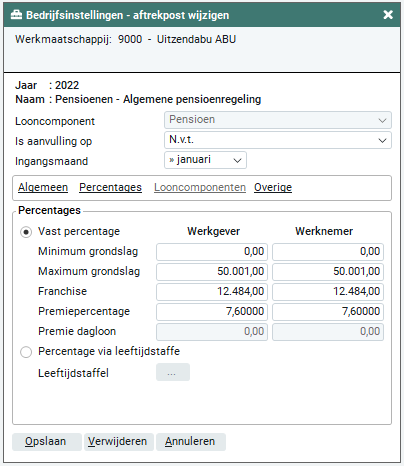
Task: Open the Looncomponent Pensioen dropdown
Action: 278,120
